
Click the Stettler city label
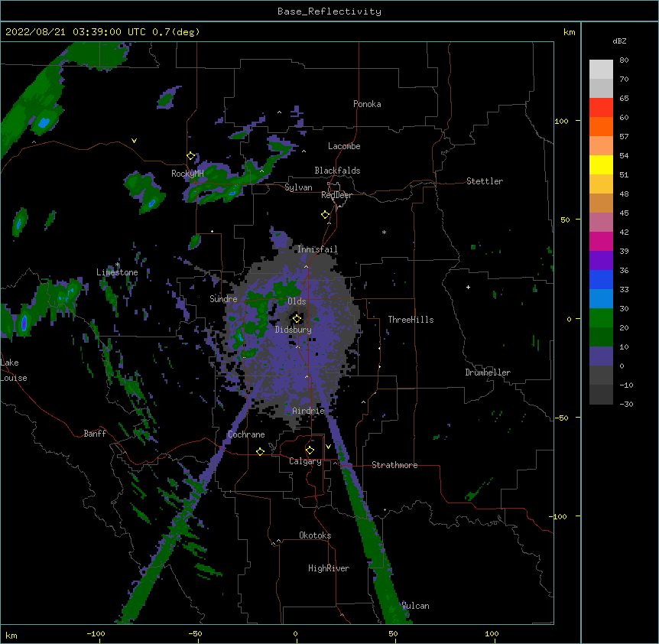click(x=485, y=181)
